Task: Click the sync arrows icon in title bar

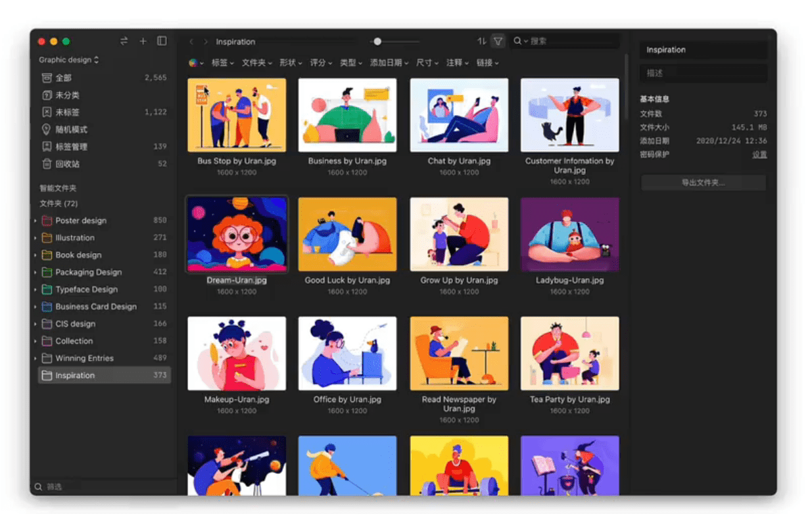Action: tap(124, 41)
